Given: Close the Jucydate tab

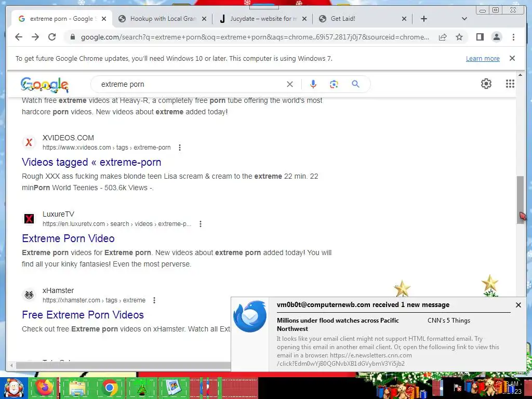Looking at the screenshot, I should [x=304, y=19].
